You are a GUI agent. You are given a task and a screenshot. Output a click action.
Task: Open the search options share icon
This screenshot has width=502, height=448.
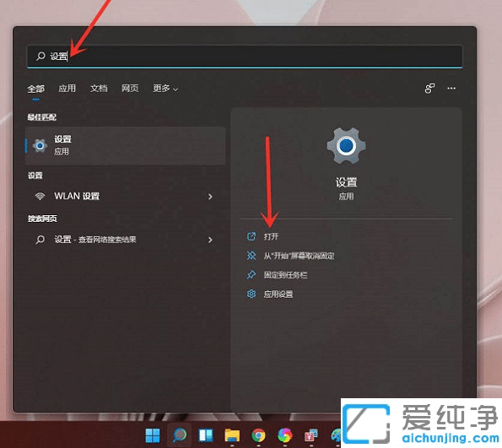(429, 88)
